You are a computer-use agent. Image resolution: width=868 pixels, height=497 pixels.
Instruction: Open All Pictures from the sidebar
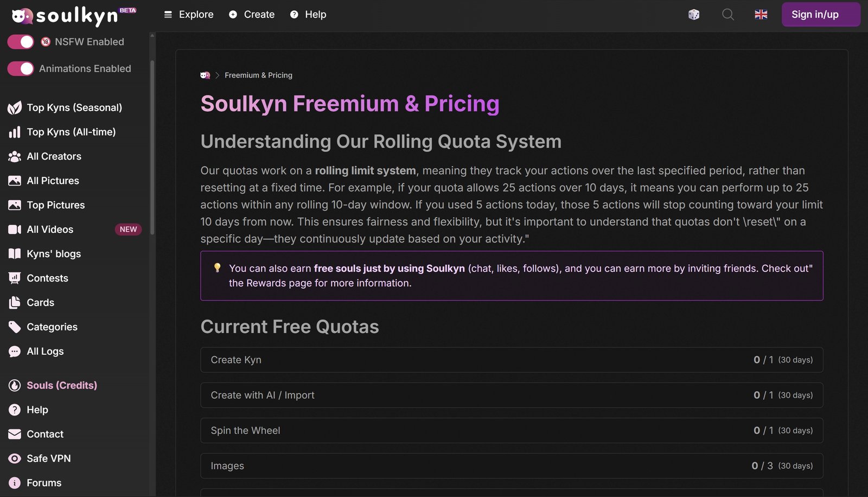pos(53,181)
